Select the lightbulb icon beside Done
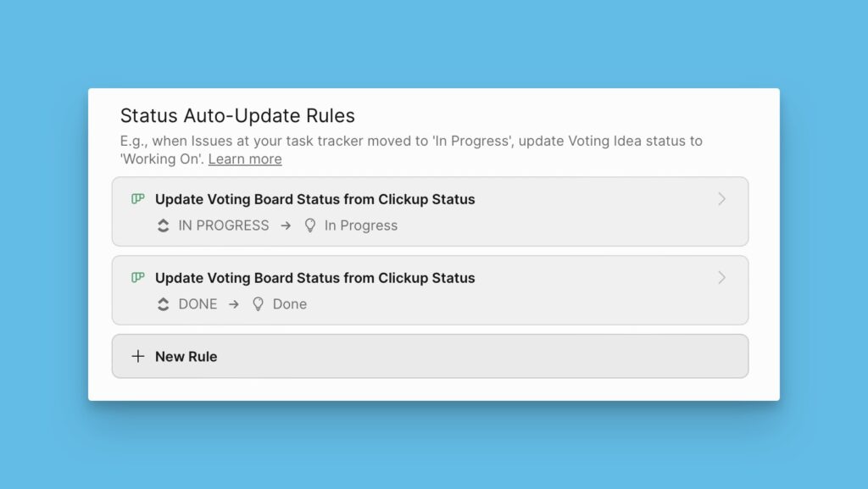 (x=258, y=303)
